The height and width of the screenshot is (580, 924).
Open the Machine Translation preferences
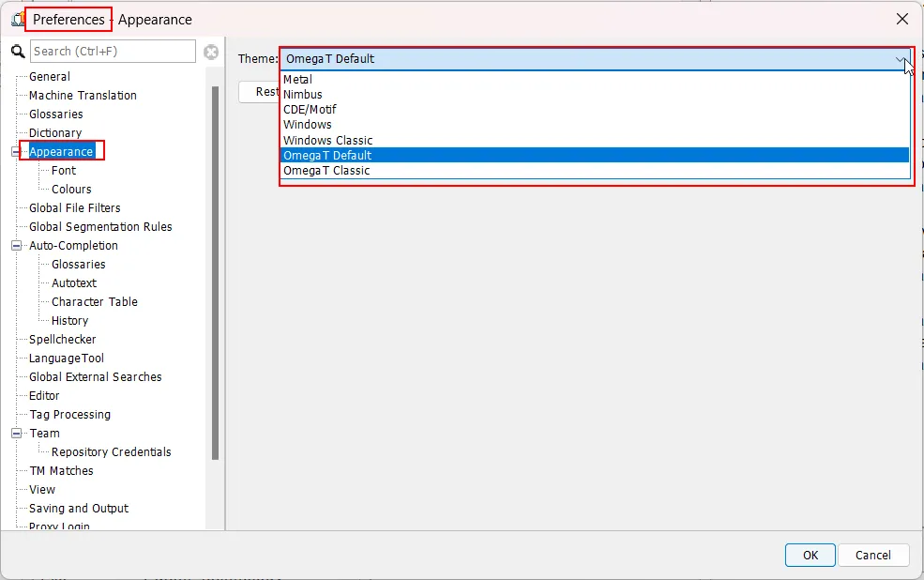(82, 95)
